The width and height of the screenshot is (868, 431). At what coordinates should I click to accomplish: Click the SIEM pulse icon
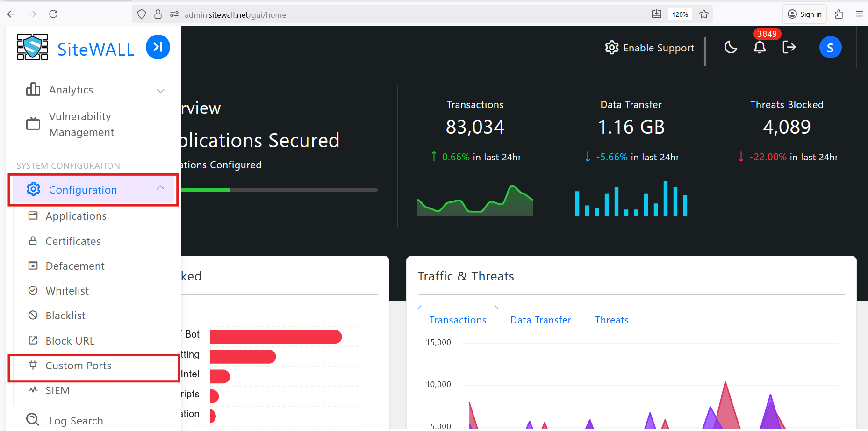[x=33, y=390]
